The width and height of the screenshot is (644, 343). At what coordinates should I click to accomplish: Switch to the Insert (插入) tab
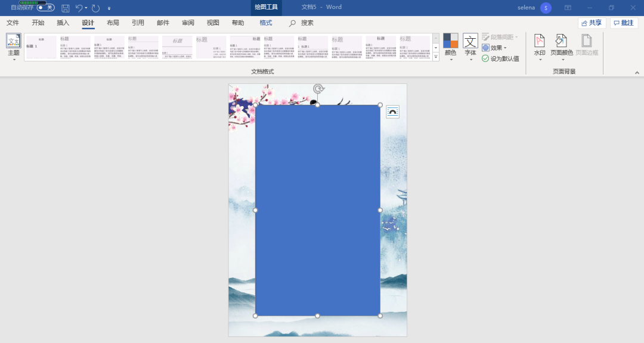pos(63,23)
